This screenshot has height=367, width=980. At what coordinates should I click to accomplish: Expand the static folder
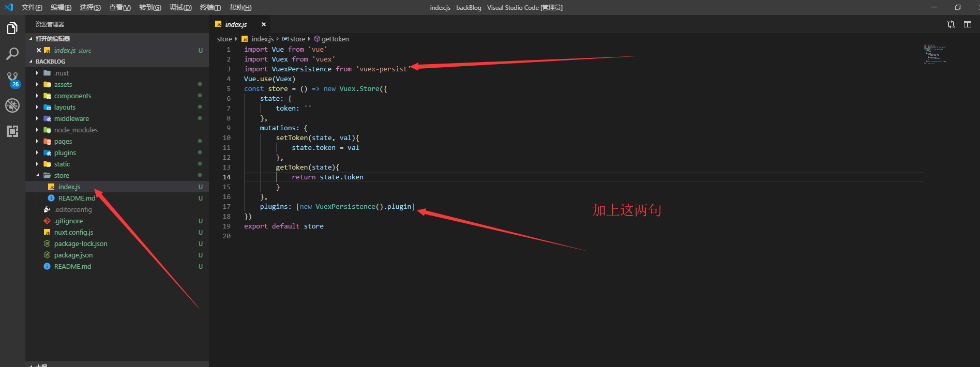pyautogui.click(x=37, y=164)
